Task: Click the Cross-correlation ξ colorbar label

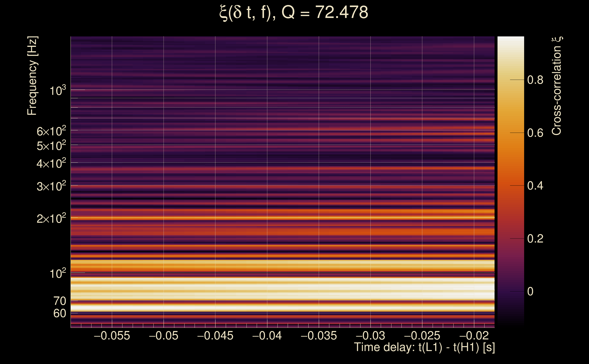Action: [557, 86]
